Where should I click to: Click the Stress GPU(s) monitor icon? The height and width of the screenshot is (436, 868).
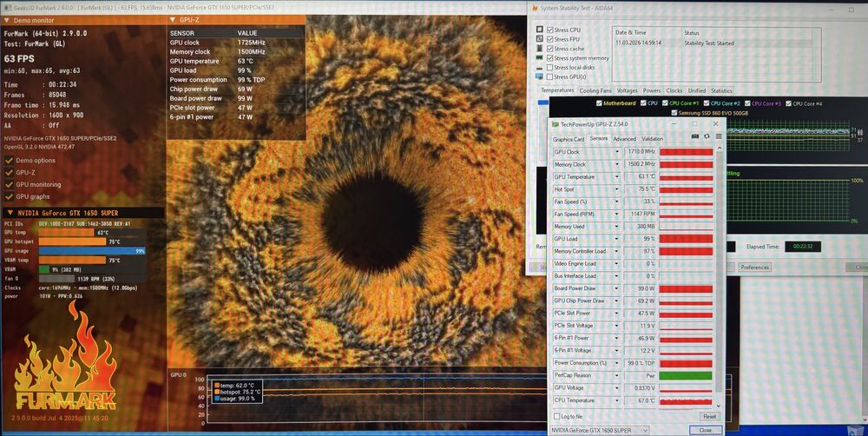(539, 76)
